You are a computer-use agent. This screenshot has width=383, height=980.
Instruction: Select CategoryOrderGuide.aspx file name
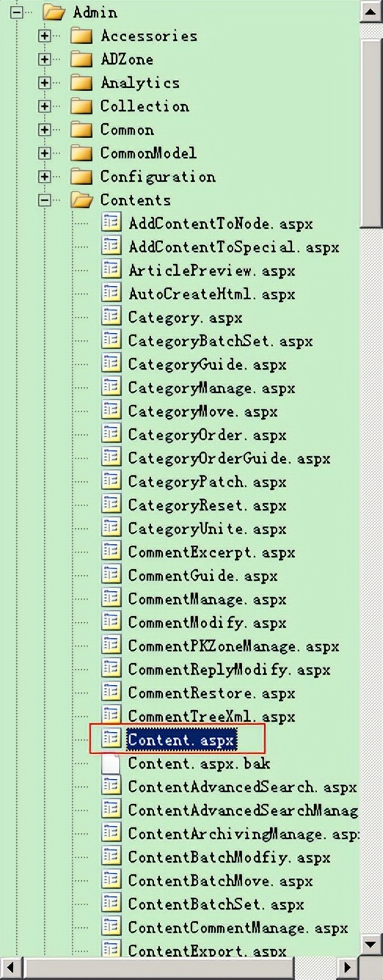[229, 459]
